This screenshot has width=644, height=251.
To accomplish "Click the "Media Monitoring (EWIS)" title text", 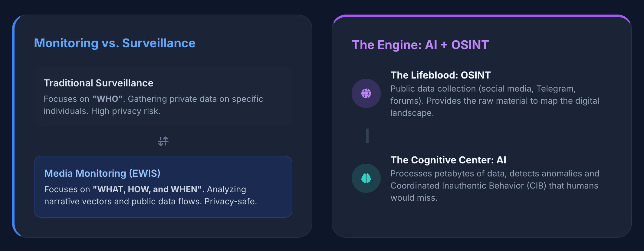I will coord(102,173).
